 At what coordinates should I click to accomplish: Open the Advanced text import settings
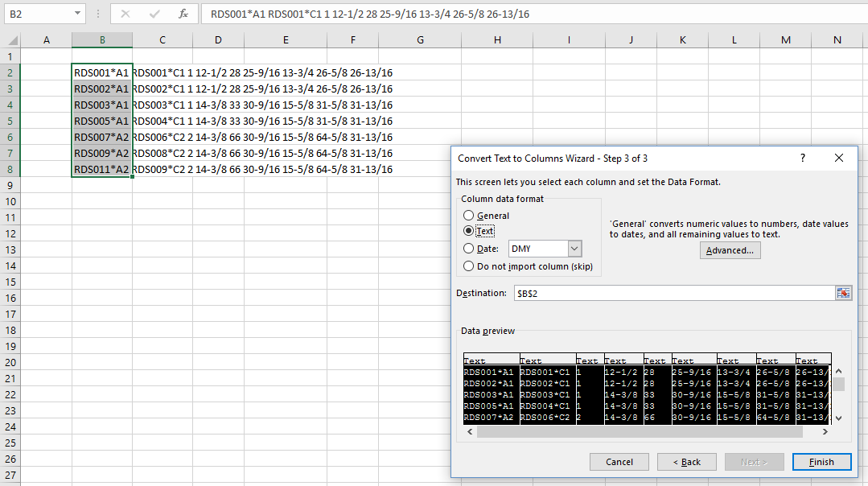tap(730, 250)
